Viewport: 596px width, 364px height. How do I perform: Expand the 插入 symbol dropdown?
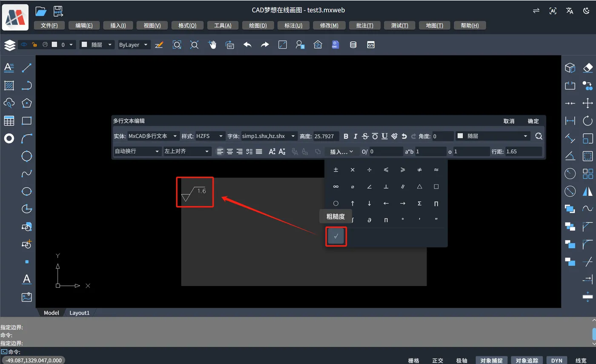342,152
